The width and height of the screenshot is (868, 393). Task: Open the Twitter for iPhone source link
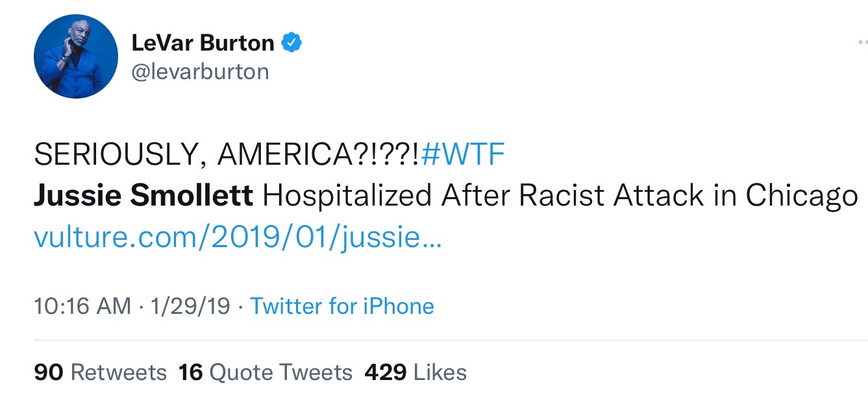[x=342, y=306]
